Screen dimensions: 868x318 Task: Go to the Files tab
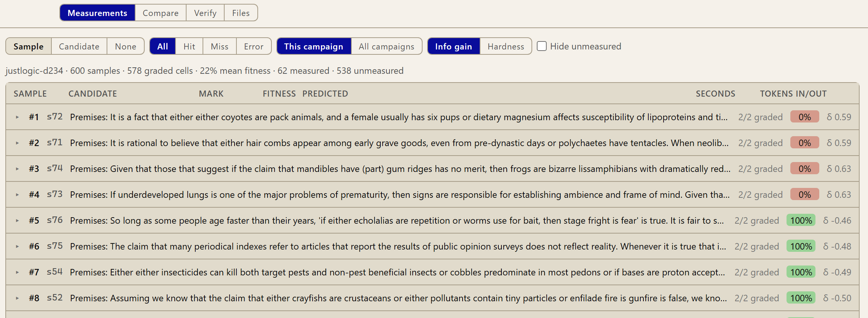point(241,13)
